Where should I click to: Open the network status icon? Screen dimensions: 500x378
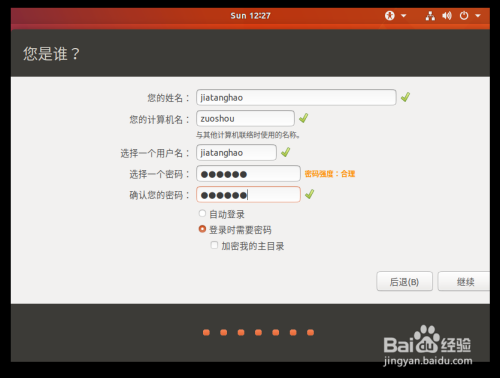point(430,16)
